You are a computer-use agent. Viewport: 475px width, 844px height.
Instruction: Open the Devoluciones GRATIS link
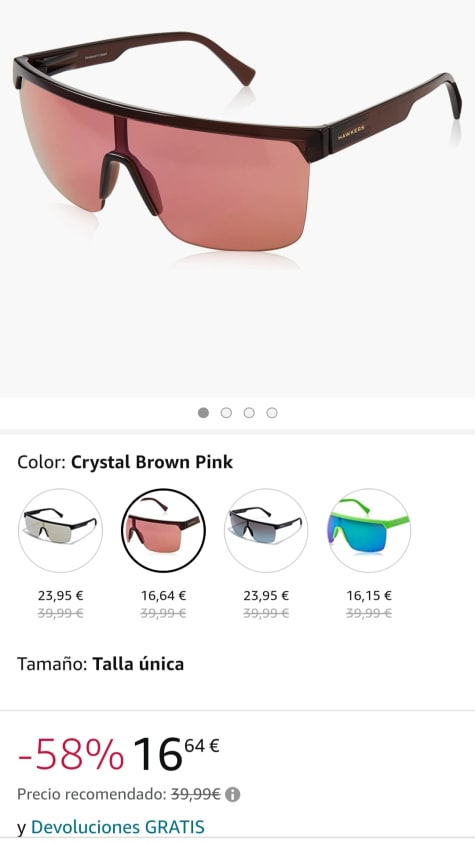(x=118, y=827)
